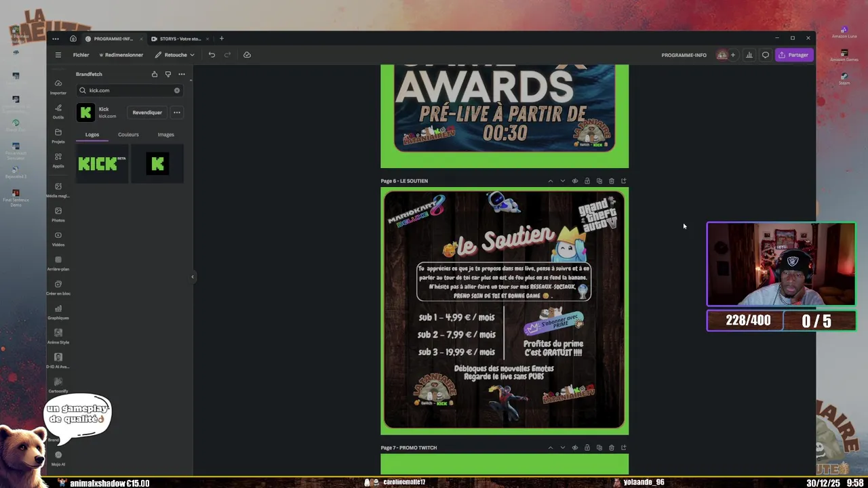
Task: Duplicate Page 6
Action: pyautogui.click(x=599, y=181)
